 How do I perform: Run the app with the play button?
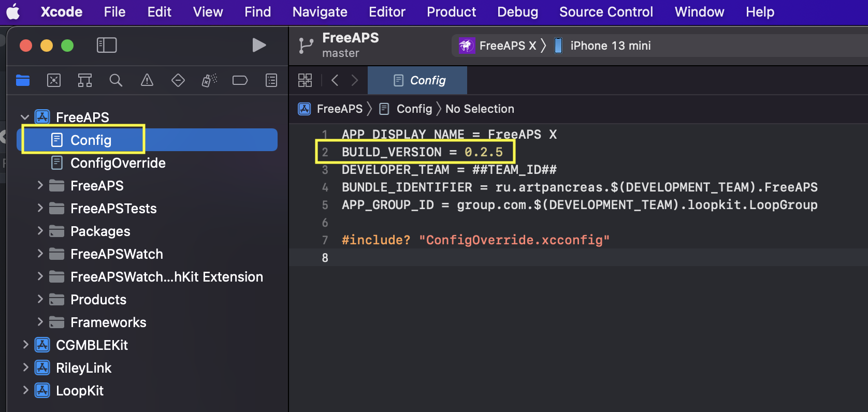tap(259, 45)
